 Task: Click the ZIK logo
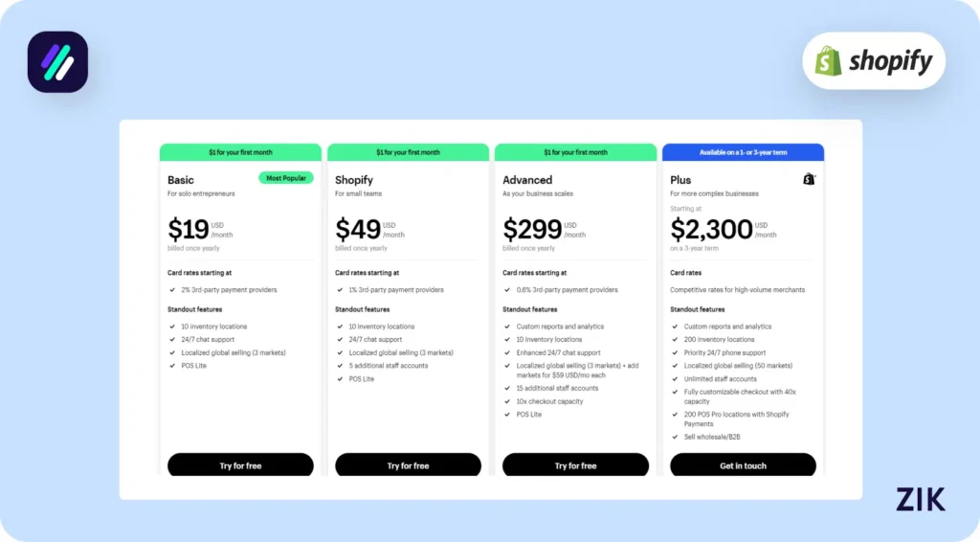[921, 499]
